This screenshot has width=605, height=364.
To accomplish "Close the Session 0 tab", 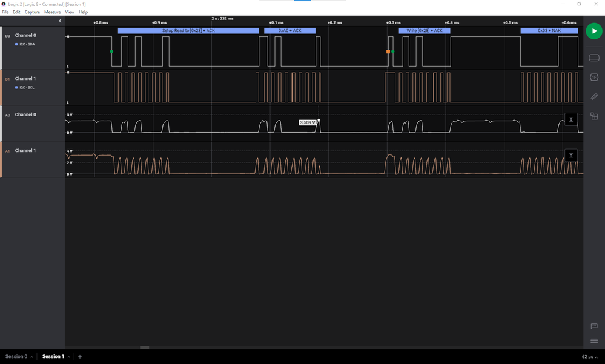I will 31,357.
